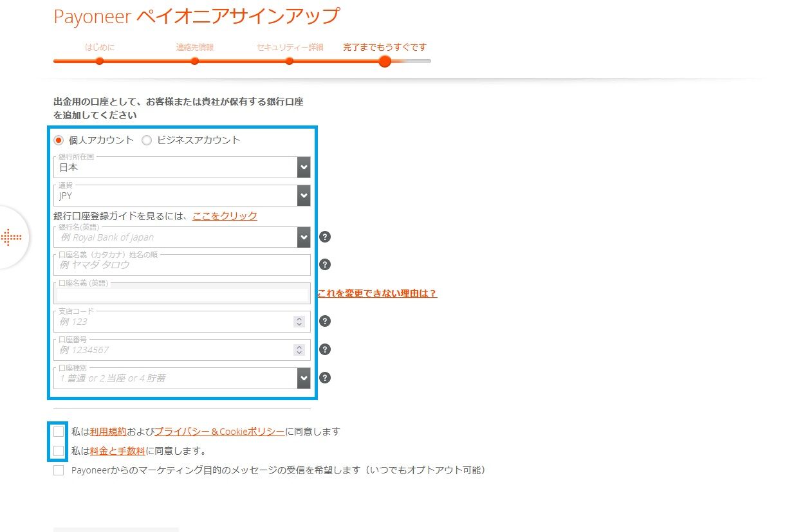805x532 pixels.
Task: Click the orange dotted arrow side tab
Action: coord(12,237)
